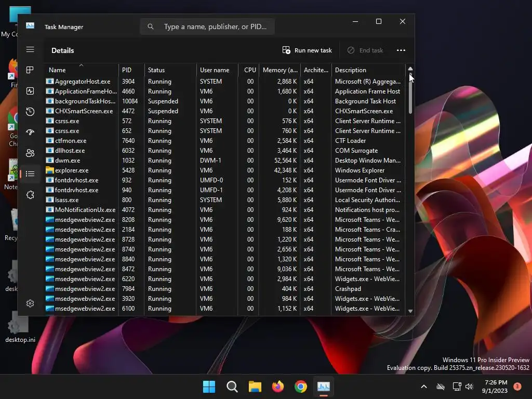This screenshot has height=399, width=532.
Task: Click the vertical scrollbar thumb
Action: pyautogui.click(x=410, y=94)
